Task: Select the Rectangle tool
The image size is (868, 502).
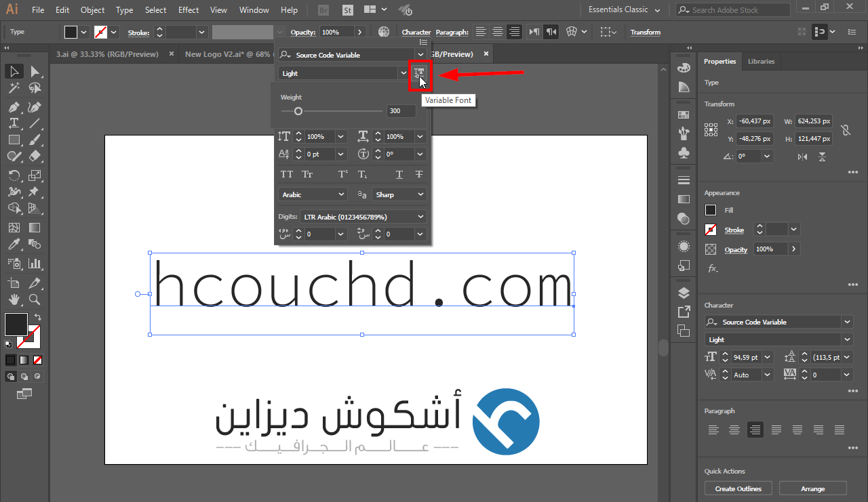Action: pos(14,140)
